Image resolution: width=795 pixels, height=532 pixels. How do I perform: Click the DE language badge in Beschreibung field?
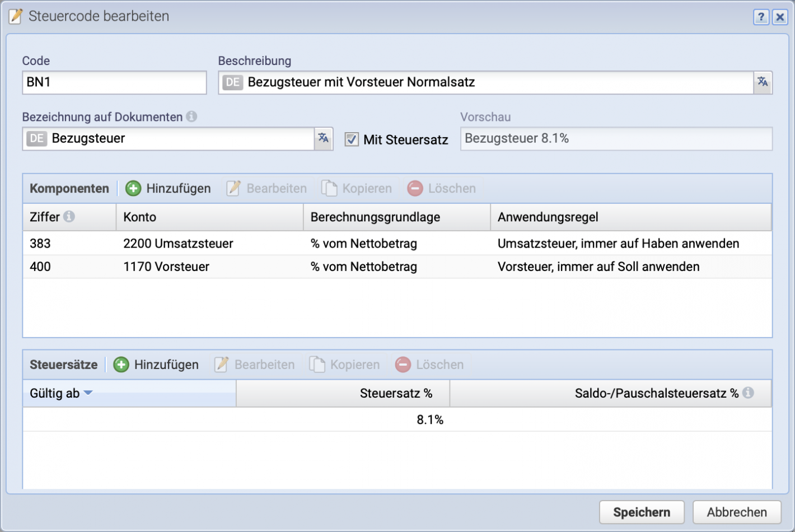pyautogui.click(x=233, y=82)
